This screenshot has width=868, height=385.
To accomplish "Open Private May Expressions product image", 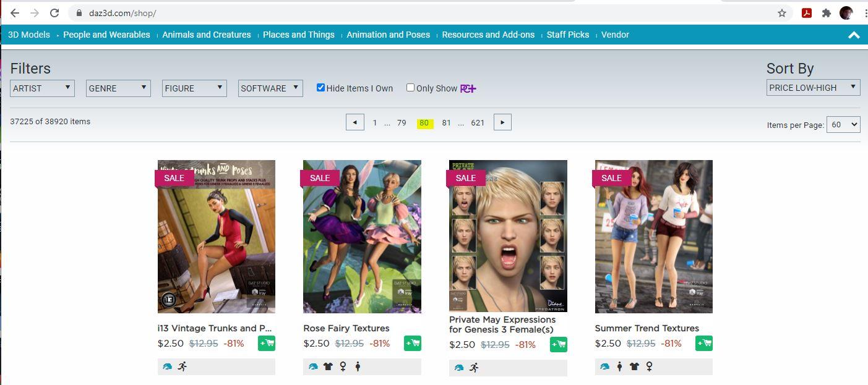I will (x=508, y=236).
